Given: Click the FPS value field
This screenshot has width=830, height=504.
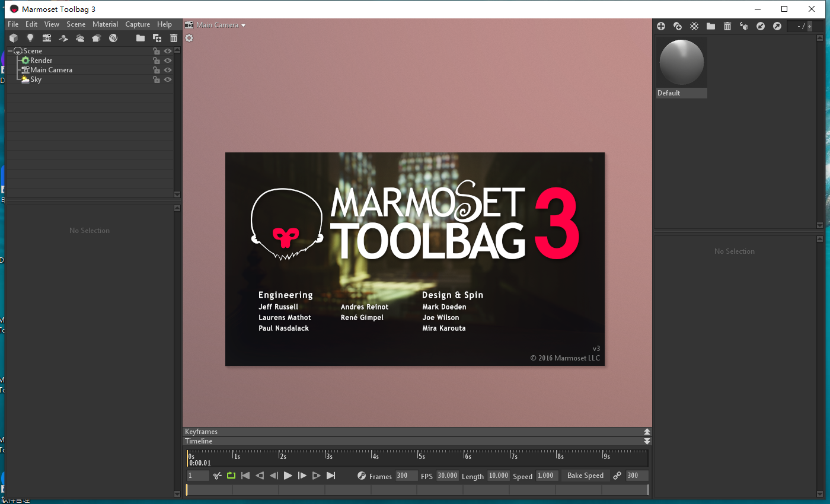Looking at the screenshot, I should (448, 476).
